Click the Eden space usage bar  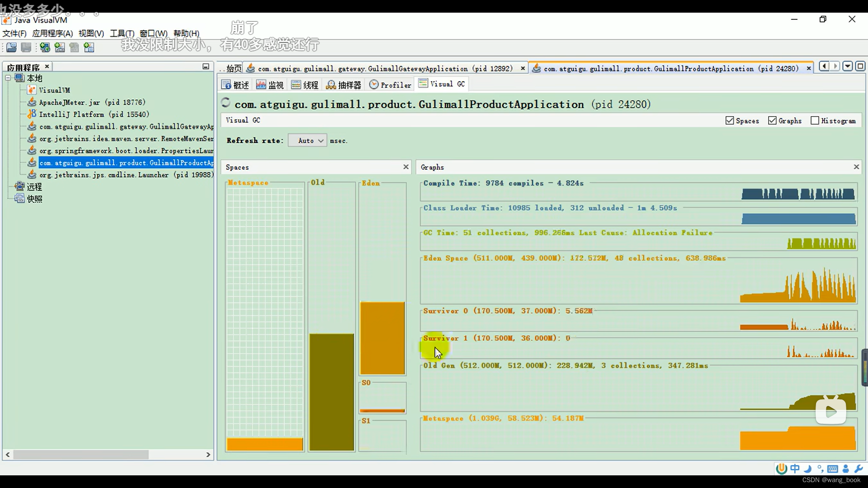pyautogui.click(x=382, y=338)
